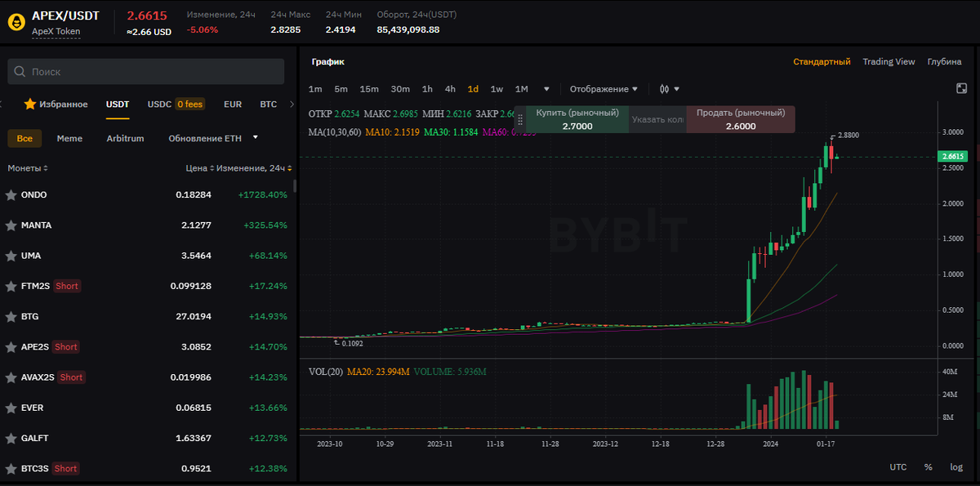Set chart interval to 30m
This screenshot has width=980, height=486.
(400, 89)
